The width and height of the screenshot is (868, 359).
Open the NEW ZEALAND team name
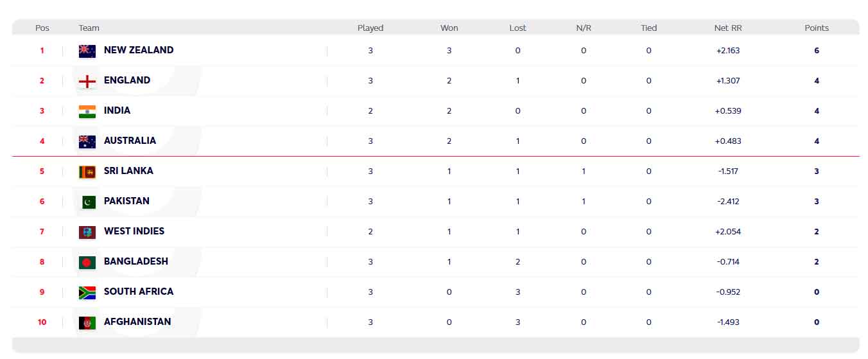point(139,50)
